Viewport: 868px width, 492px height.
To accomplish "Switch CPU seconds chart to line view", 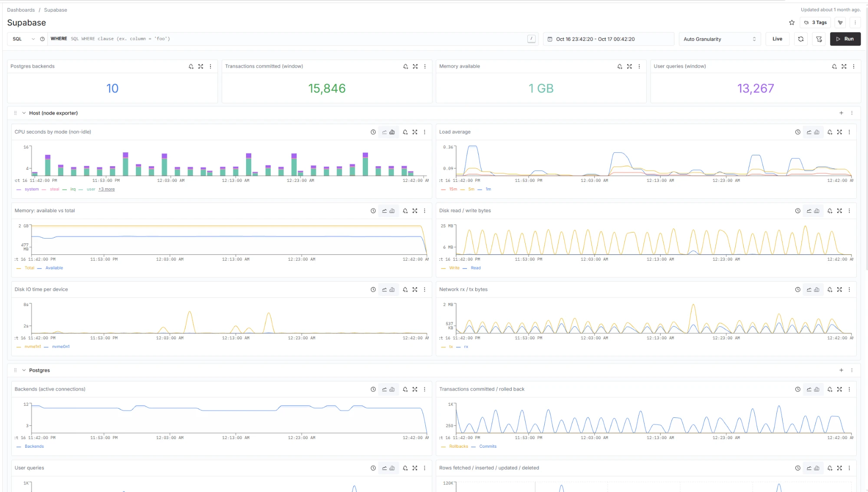I will [384, 132].
